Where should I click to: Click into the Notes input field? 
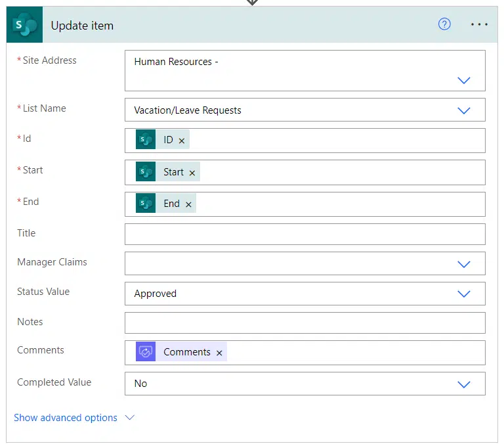(x=304, y=323)
